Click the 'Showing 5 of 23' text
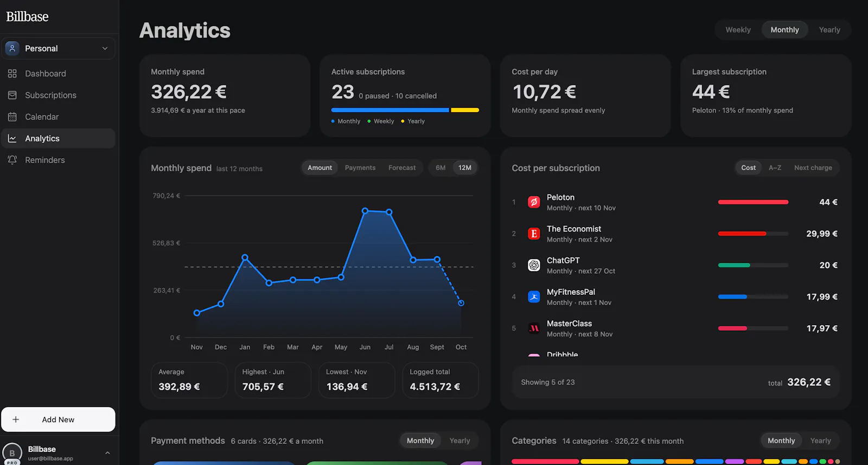The height and width of the screenshot is (465, 868). tap(548, 382)
